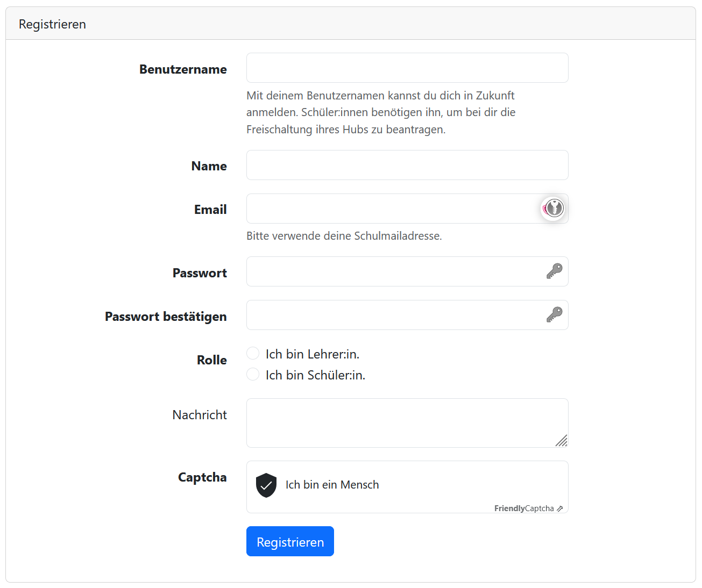Screen dimensions: 702x588
Task: Click the captcha shield checkmark icon
Action: (x=266, y=485)
